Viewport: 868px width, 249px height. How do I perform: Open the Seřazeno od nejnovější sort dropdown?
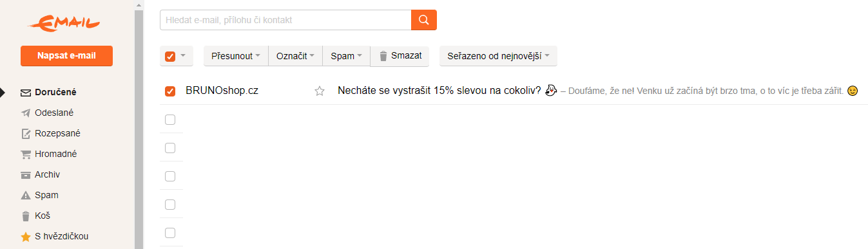(x=498, y=56)
